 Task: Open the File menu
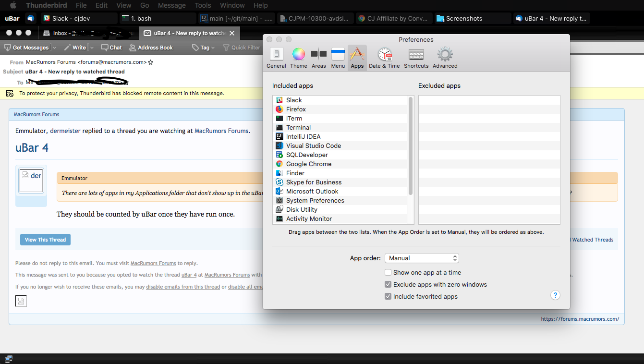pos(81,5)
